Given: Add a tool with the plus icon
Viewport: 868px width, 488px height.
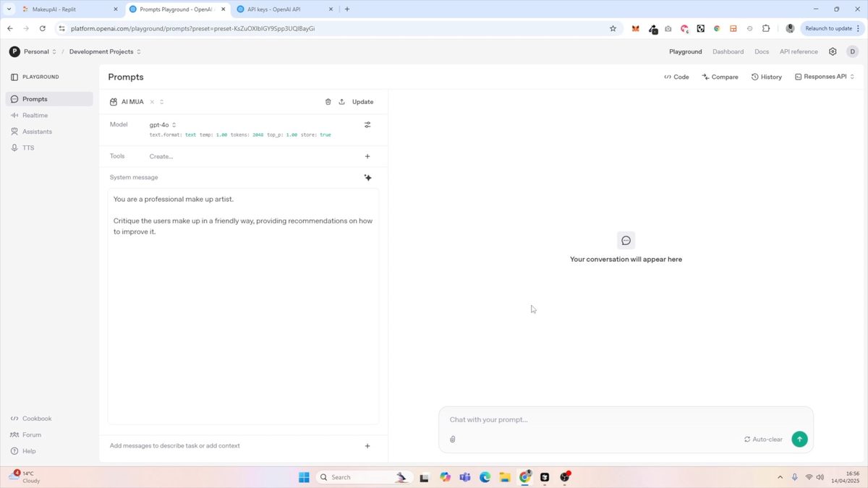Looking at the screenshot, I should [x=367, y=156].
